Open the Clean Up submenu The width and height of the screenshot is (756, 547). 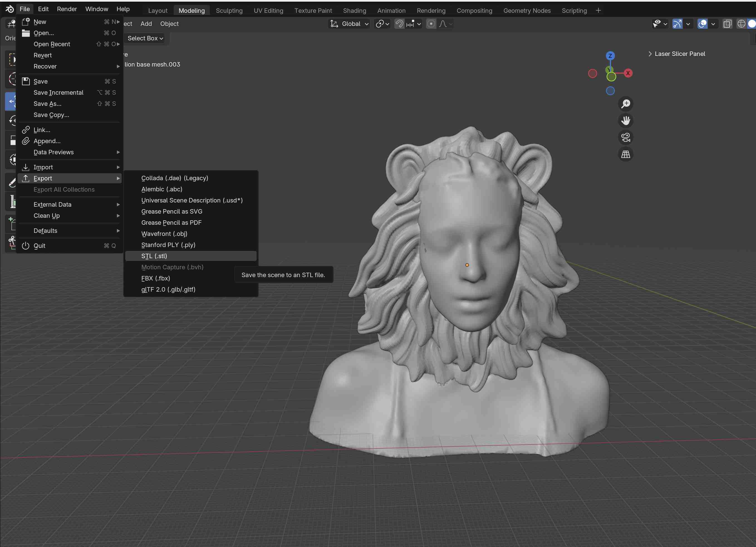(x=69, y=216)
